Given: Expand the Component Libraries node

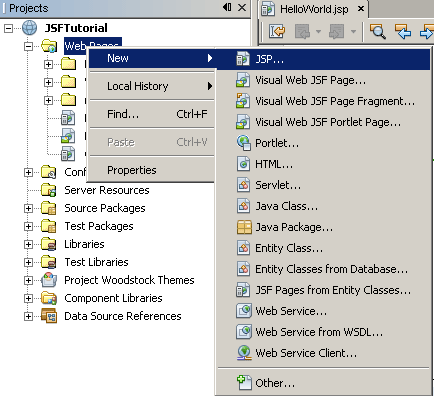Looking at the screenshot, I should pos(29,298).
